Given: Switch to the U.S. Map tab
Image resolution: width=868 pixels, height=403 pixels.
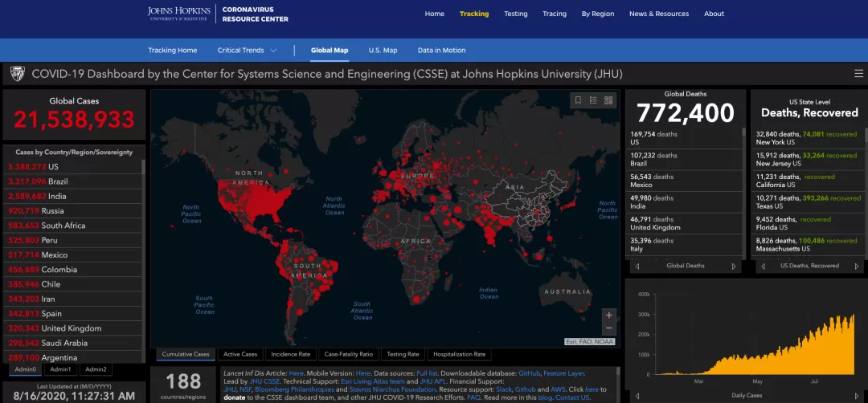Looking at the screenshot, I should point(383,51).
